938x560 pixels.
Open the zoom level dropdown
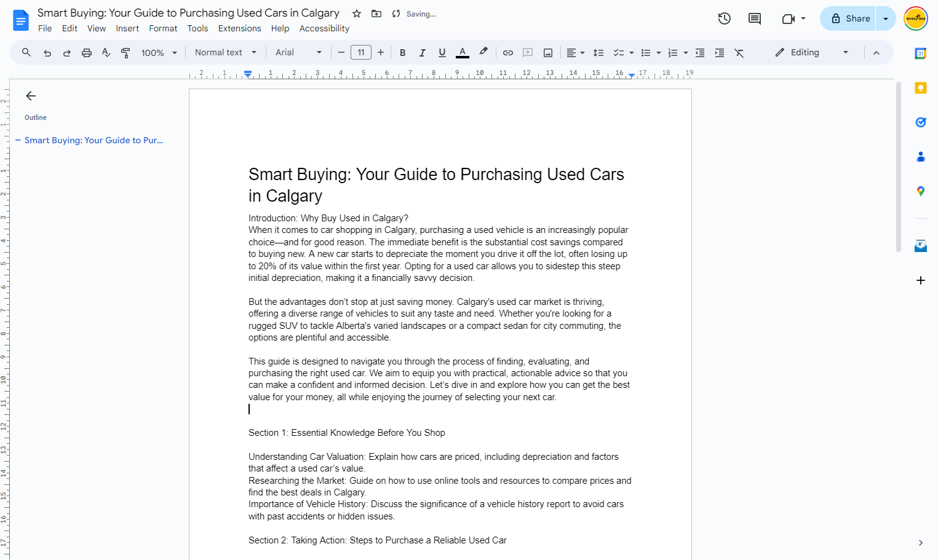pyautogui.click(x=159, y=53)
